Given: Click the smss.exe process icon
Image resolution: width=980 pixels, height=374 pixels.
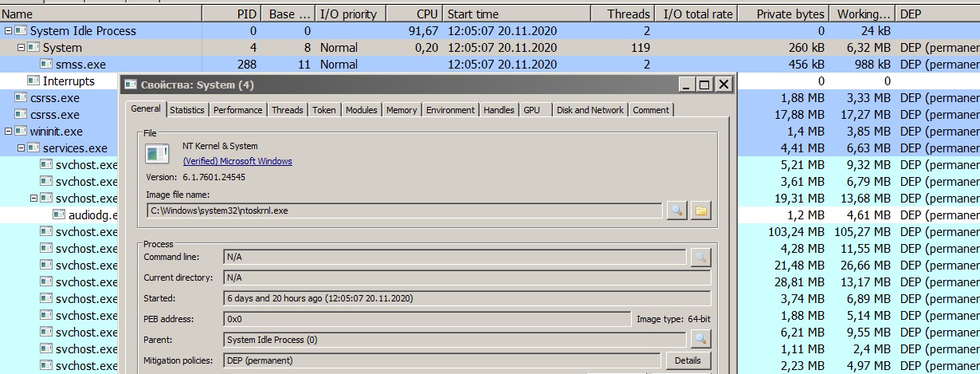Looking at the screenshot, I should point(46,65).
